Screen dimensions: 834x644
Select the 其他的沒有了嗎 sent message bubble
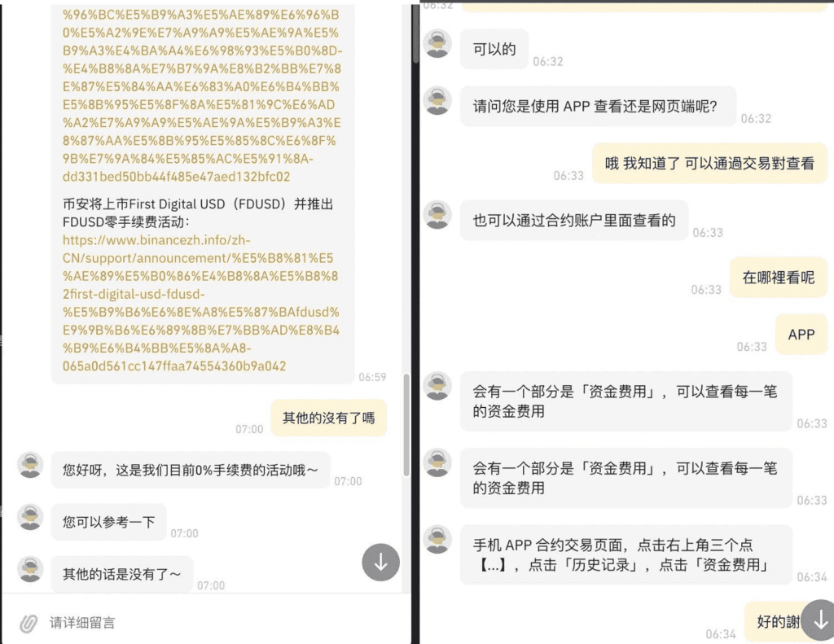(x=329, y=418)
